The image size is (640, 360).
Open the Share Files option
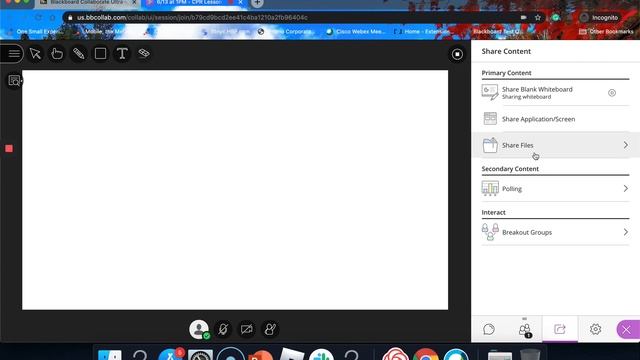tap(556, 145)
